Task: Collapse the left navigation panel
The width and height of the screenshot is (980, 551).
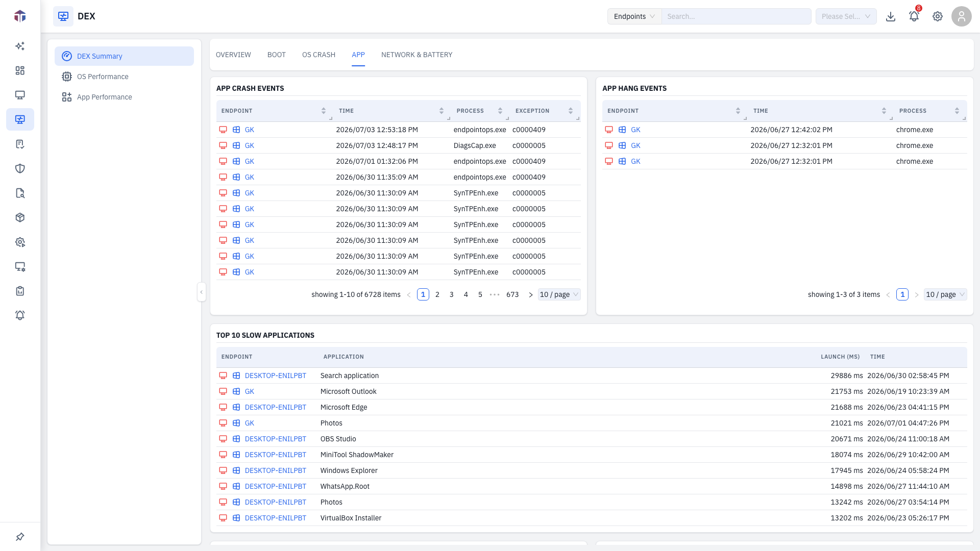Action: tap(202, 292)
